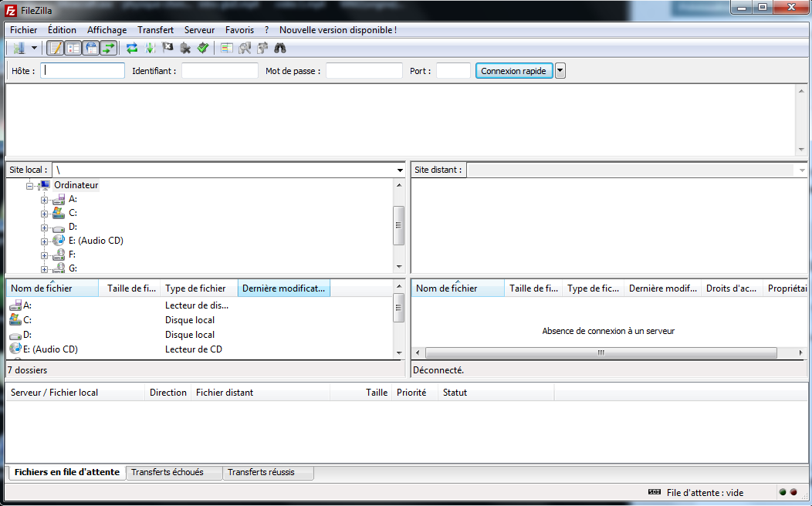Screen dimensions: 812x506
Task: Toggle the remote directory tree view
Action: pyautogui.click(x=90, y=48)
